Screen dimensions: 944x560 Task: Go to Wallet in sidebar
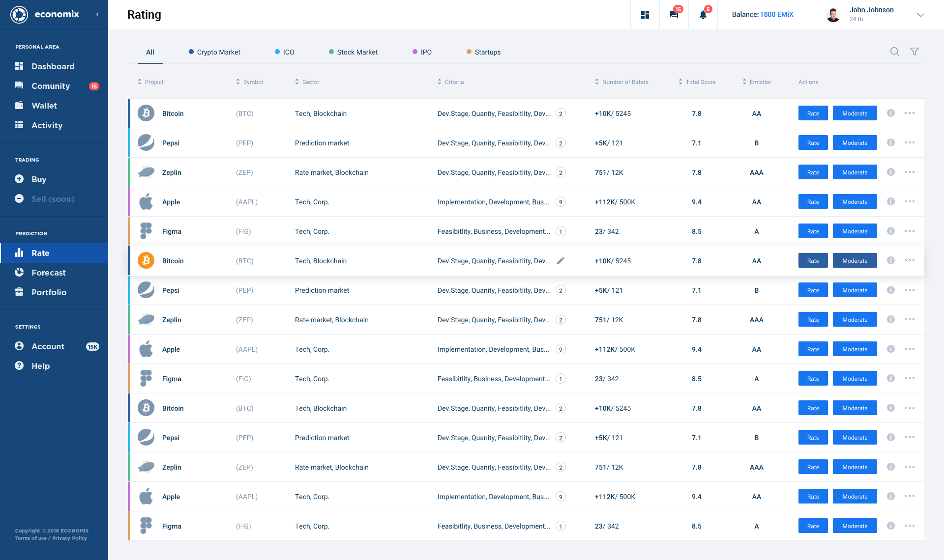[54, 106]
